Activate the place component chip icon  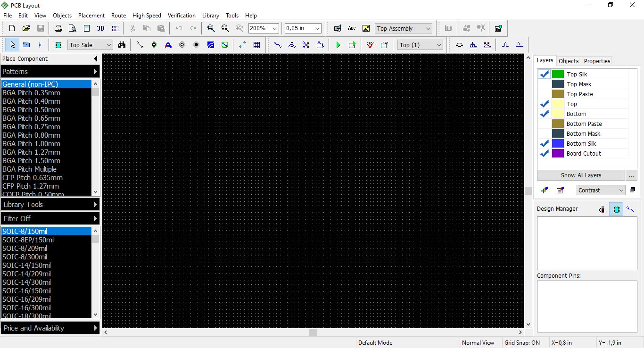[58, 45]
